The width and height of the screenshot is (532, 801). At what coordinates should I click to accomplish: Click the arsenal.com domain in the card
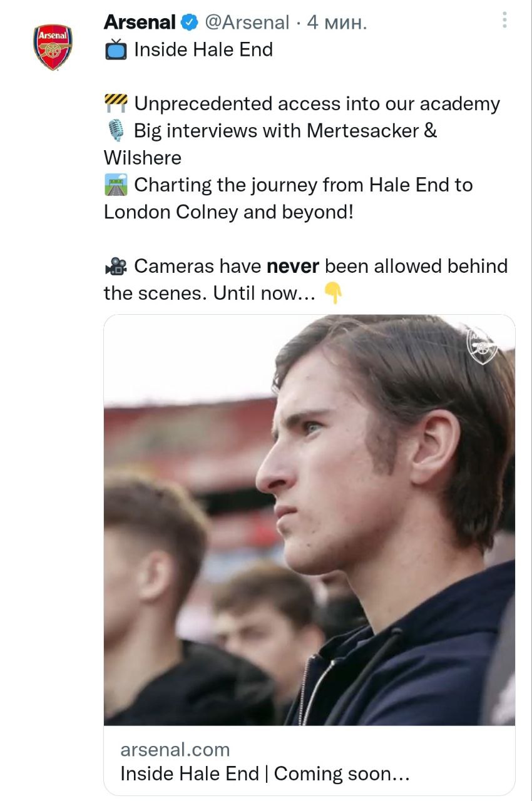click(x=175, y=749)
